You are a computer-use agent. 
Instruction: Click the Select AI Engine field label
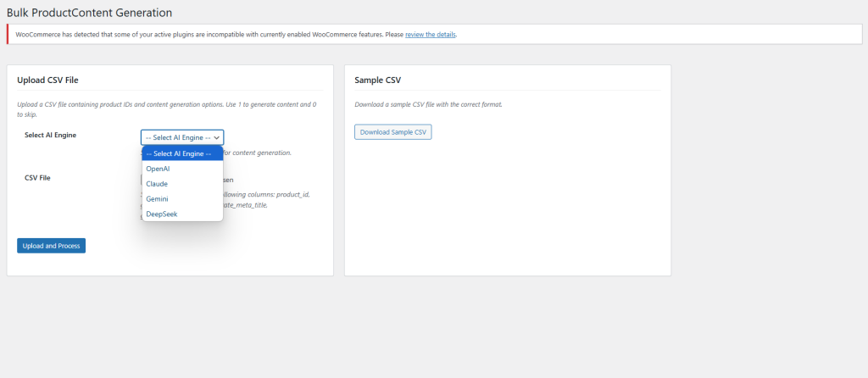coord(50,135)
